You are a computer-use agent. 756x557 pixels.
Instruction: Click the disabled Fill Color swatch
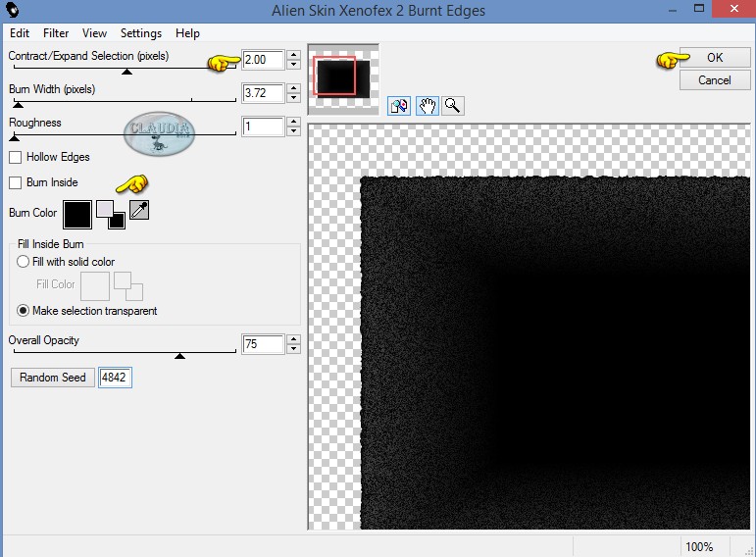[x=95, y=286]
